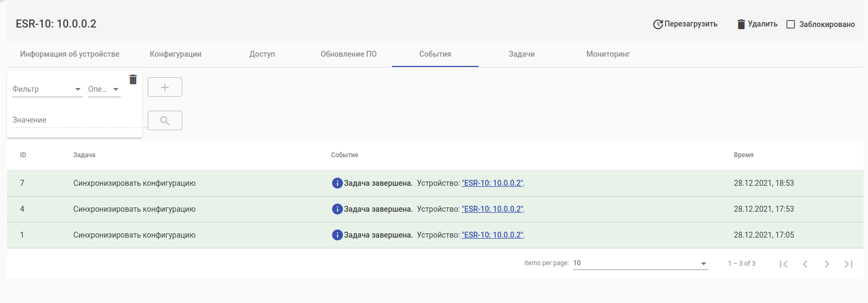Open the Мониторинг tab
The width and height of the screenshot is (868, 303).
[x=608, y=54]
